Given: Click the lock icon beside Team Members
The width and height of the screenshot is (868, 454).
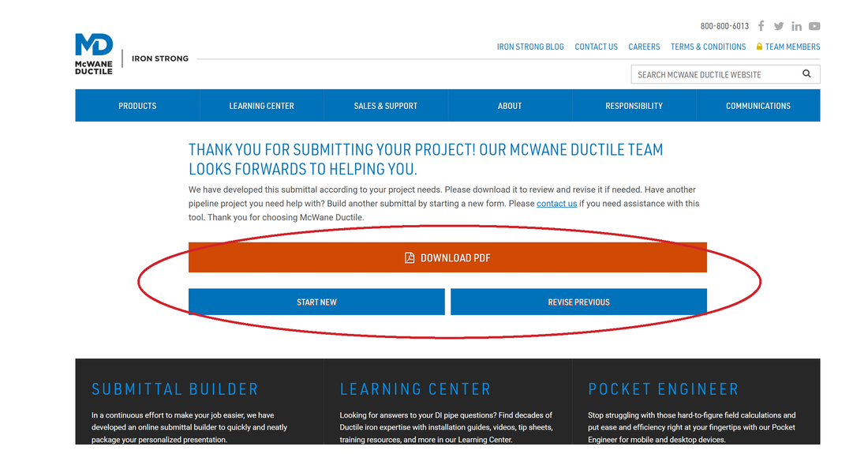Looking at the screenshot, I should 759,47.
